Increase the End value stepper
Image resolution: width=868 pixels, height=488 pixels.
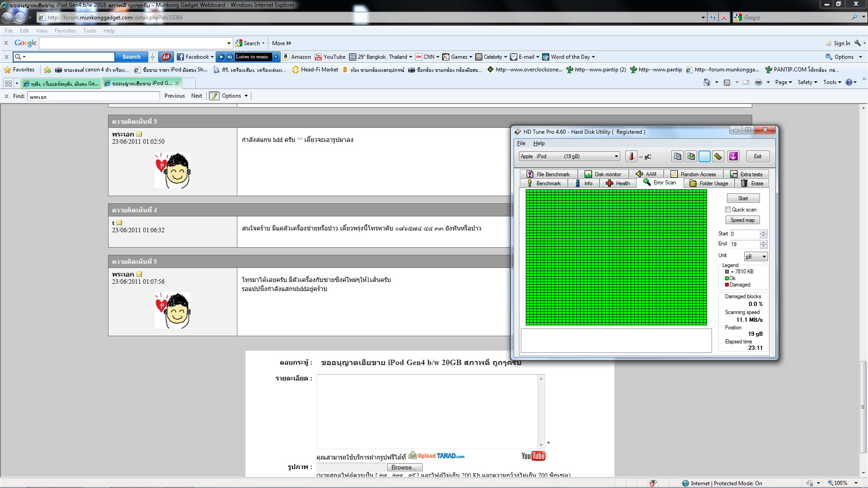tap(763, 242)
